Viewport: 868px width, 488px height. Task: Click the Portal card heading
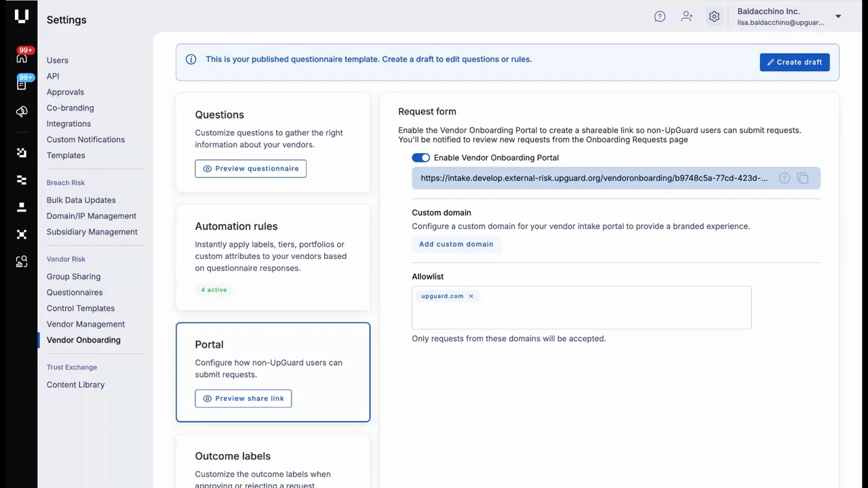tap(210, 345)
